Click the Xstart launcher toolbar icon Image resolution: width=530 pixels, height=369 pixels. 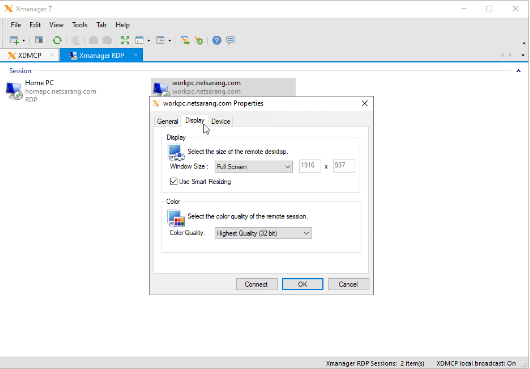coord(185,40)
